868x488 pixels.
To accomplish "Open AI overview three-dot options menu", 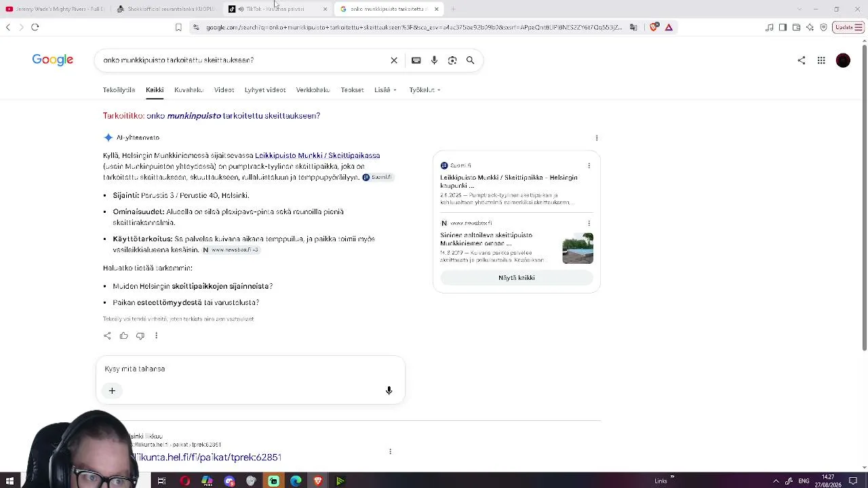I will coord(597,138).
